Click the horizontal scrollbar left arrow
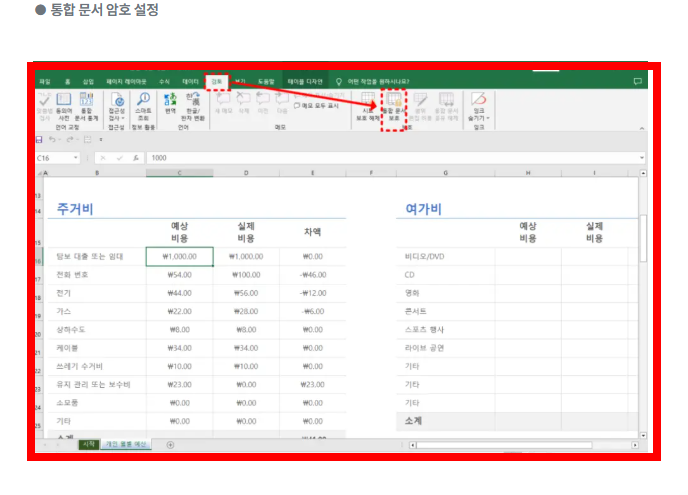The height and width of the screenshot is (495, 688). click(412, 445)
